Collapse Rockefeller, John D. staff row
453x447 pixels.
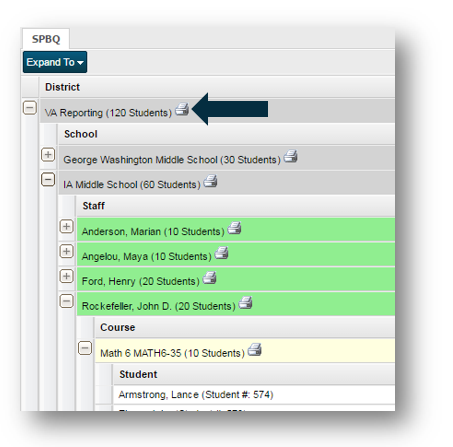tap(66, 301)
